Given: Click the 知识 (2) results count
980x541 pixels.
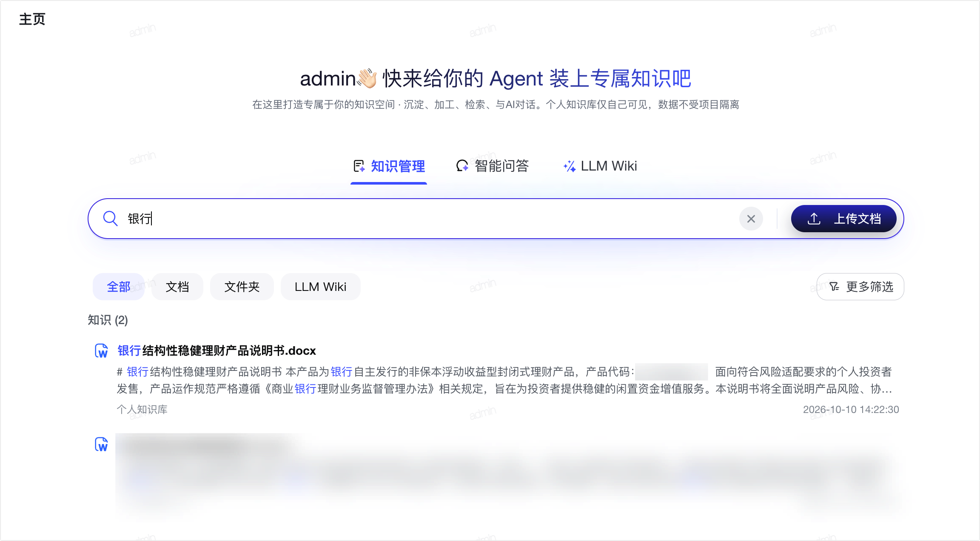Looking at the screenshot, I should pyautogui.click(x=108, y=320).
